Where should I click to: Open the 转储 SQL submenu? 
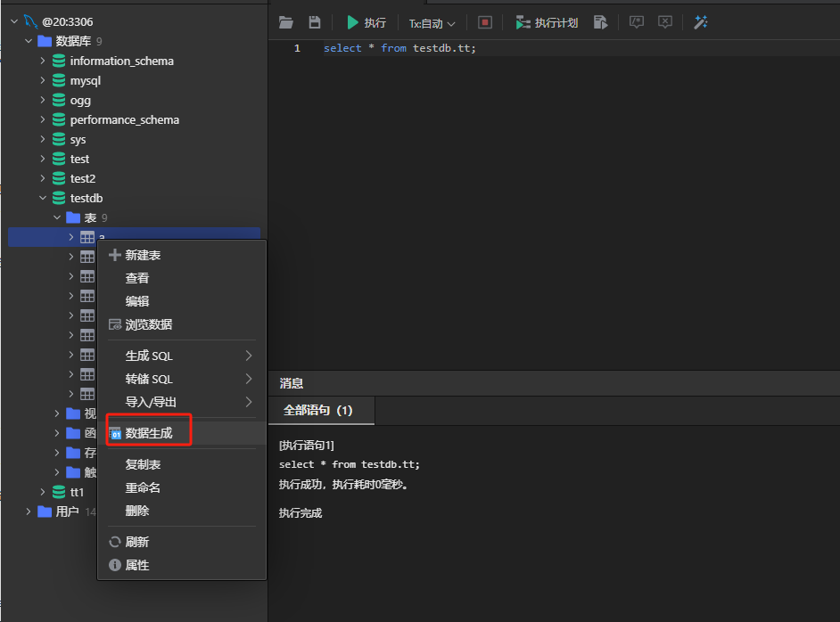[x=182, y=379]
